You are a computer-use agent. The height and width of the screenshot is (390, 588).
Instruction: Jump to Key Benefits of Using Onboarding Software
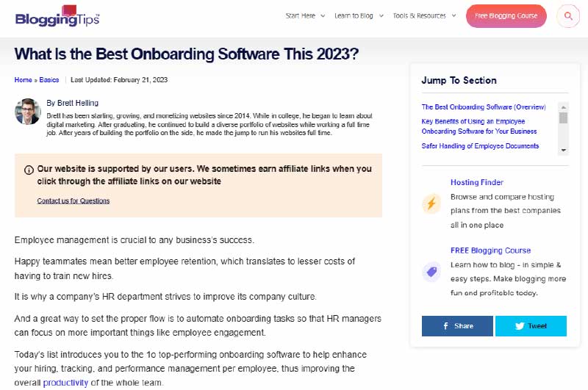(479, 126)
